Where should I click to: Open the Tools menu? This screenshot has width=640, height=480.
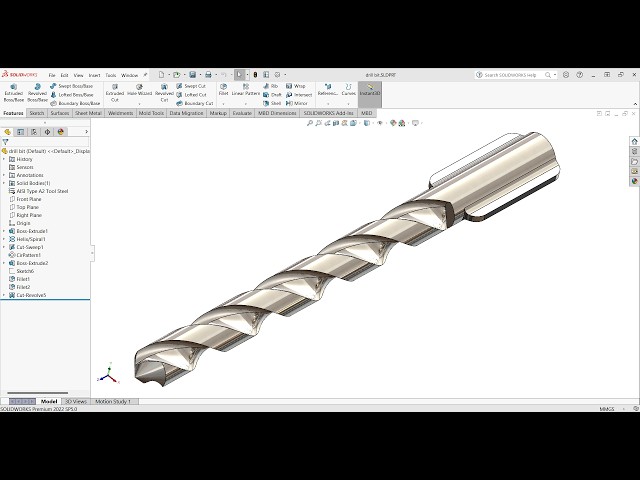click(111, 75)
